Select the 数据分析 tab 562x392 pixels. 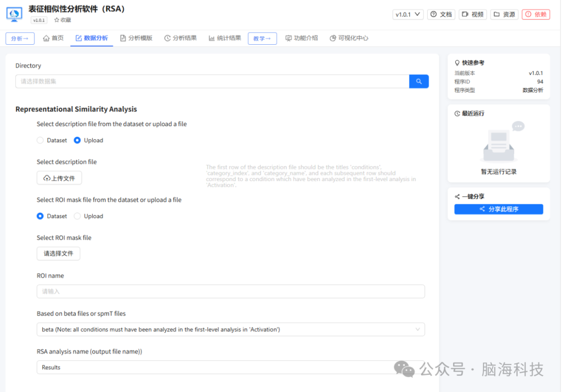(x=92, y=38)
